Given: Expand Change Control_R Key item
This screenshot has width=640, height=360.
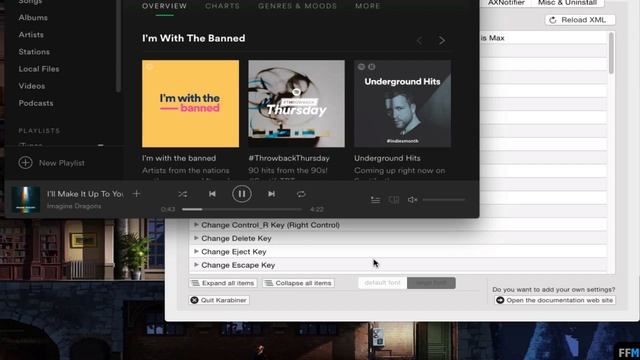Looking at the screenshot, I should point(196,224).
